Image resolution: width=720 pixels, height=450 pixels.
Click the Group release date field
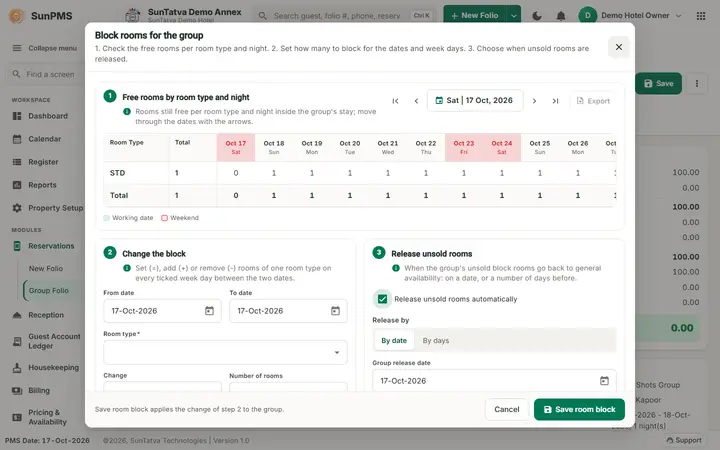(x=494, y=381)
